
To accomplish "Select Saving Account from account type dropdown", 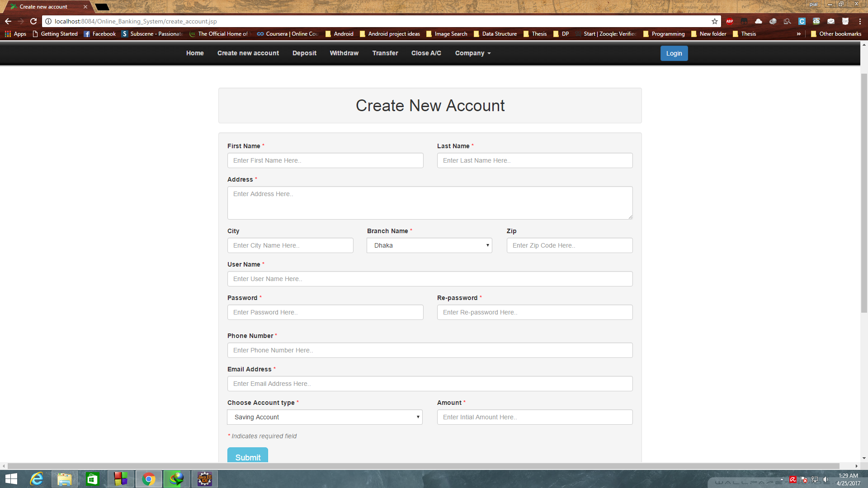I will [x=325, y=417].
